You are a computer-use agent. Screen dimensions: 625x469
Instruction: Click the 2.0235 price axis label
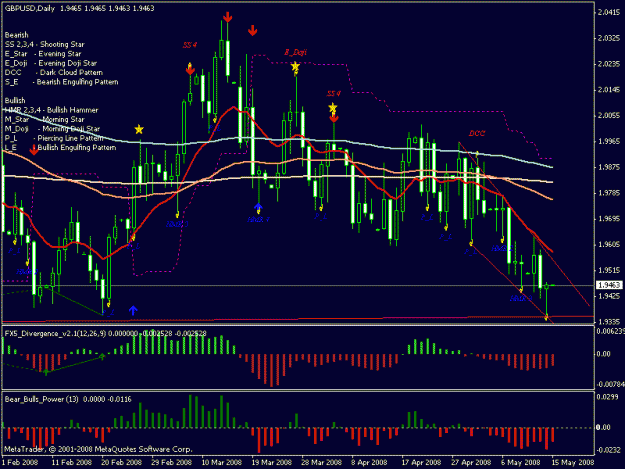(x=609, y=64)
